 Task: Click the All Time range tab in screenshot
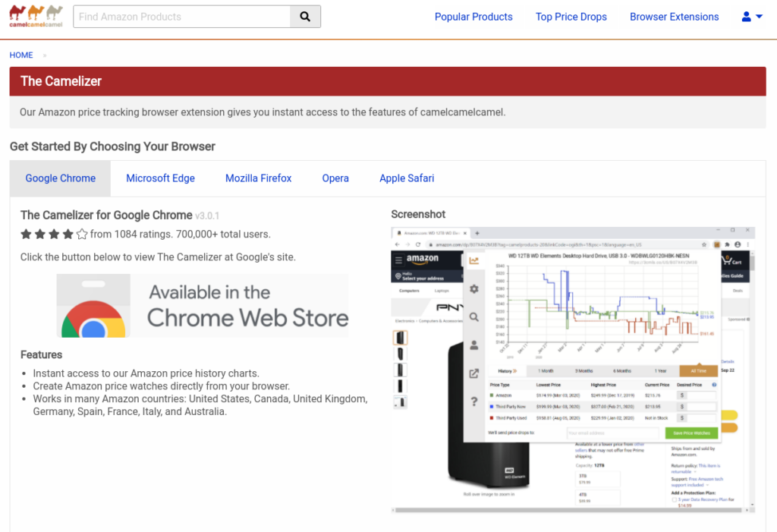[x=699, y=371]
